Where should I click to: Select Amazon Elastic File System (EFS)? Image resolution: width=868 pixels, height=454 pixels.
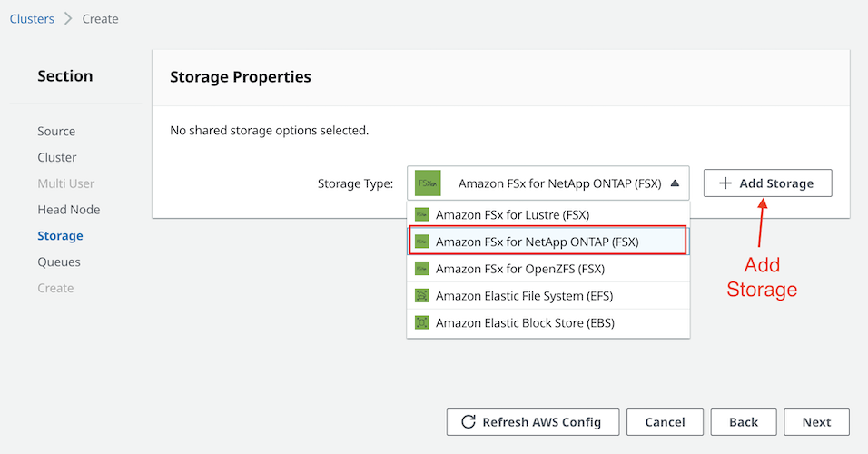click(548, 296)
